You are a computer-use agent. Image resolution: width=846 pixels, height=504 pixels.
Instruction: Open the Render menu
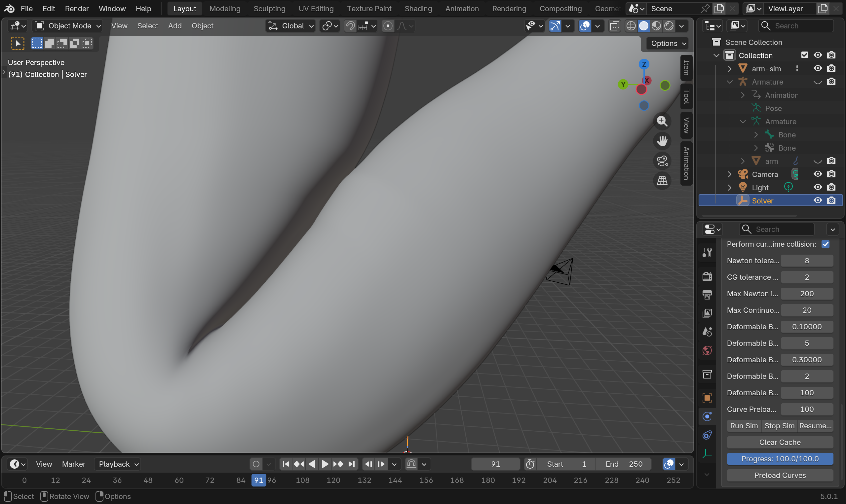(76, 9)
